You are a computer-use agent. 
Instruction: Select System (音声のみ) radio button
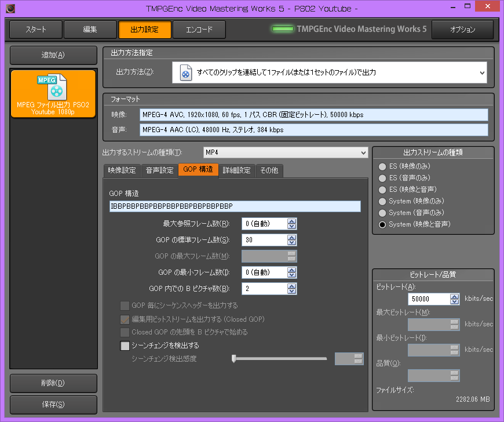(382, 213)
